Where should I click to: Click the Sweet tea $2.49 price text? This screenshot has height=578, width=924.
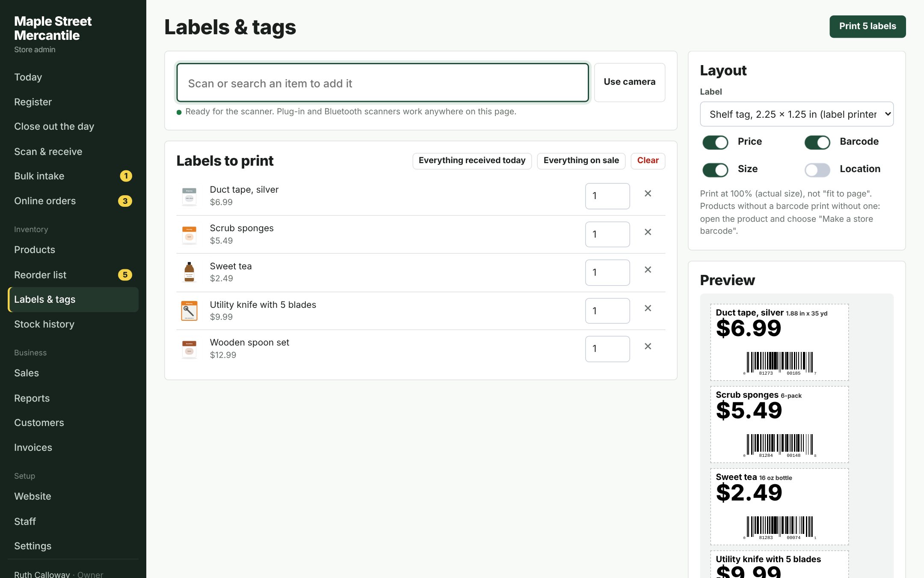tap(221, 278)
